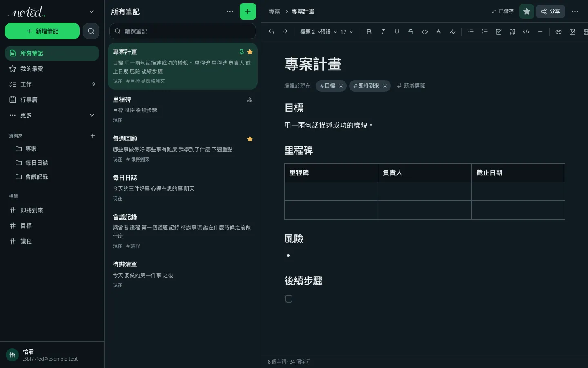Insert a code block

(x=526, y=32)
